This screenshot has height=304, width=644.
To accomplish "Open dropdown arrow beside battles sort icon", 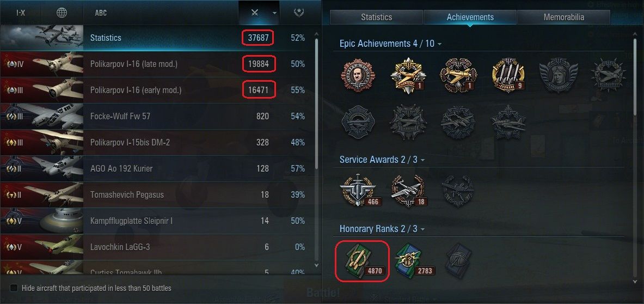I will (274, 13).
